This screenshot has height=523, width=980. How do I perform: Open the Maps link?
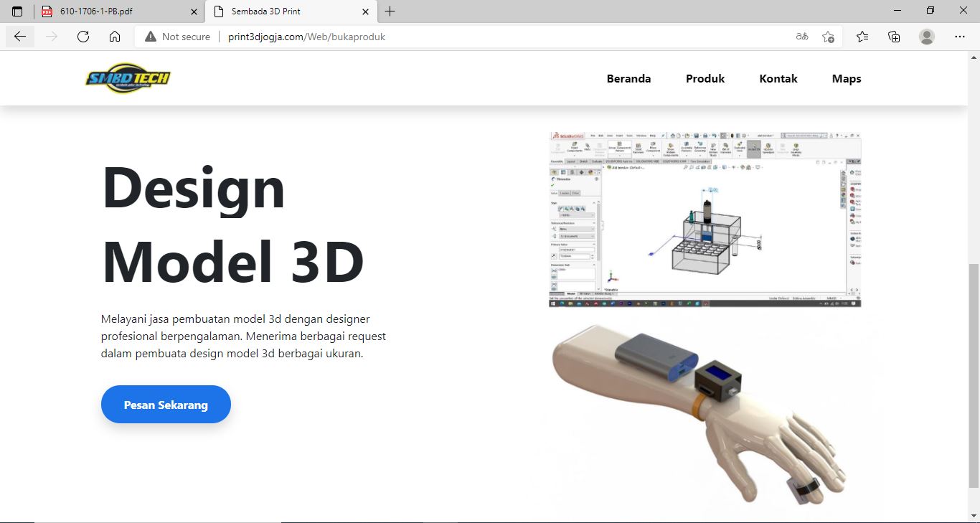(x=846, y=78)
